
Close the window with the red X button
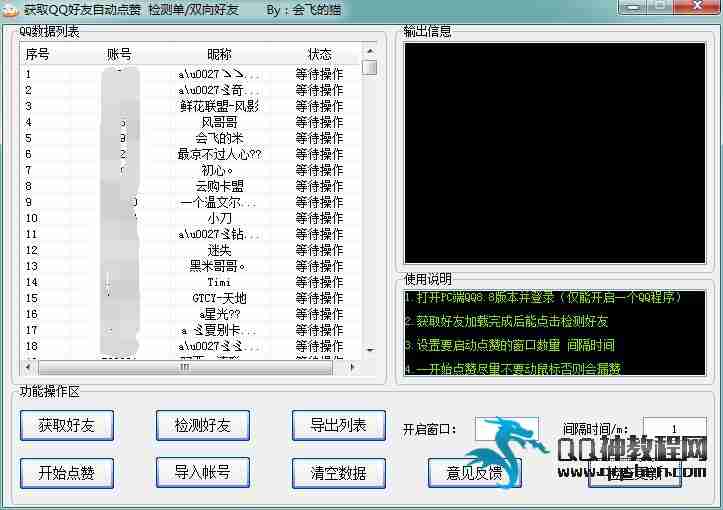pyautogui.click(x=698, y=6)
